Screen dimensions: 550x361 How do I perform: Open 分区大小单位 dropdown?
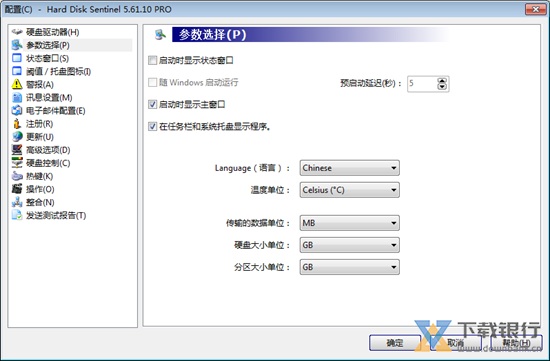pyautogui.click(x=349, y=267)
